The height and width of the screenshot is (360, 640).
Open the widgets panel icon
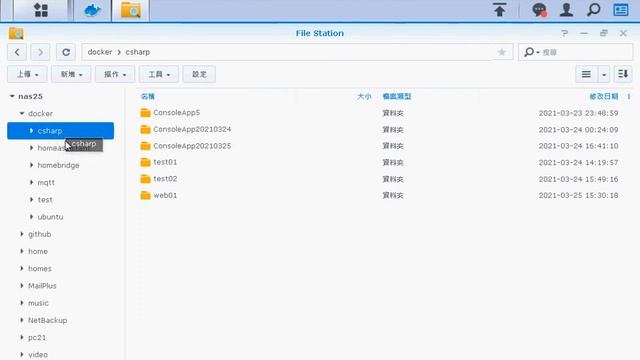coord(621,10)
